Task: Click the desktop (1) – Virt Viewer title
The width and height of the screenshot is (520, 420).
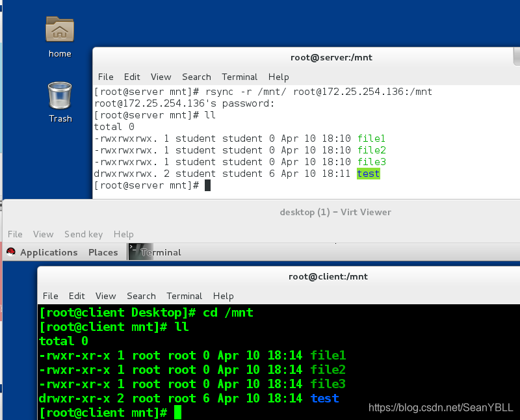Action: coord(335,212)
